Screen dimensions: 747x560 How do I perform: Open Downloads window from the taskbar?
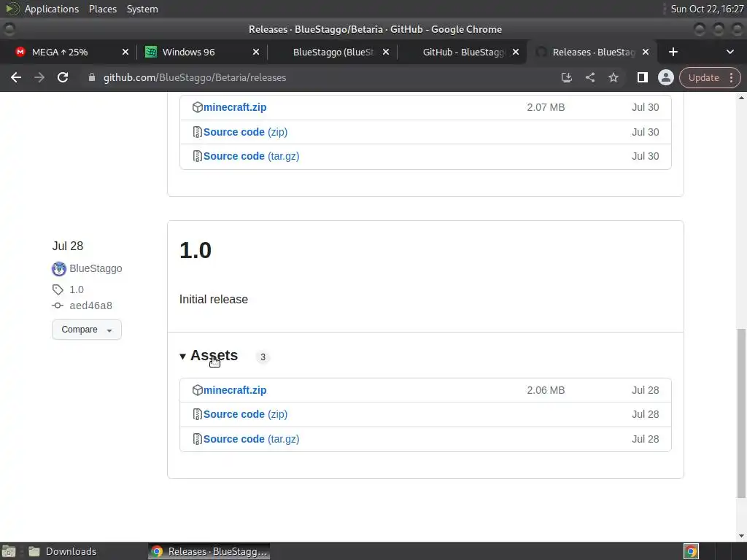click(63, 551)
